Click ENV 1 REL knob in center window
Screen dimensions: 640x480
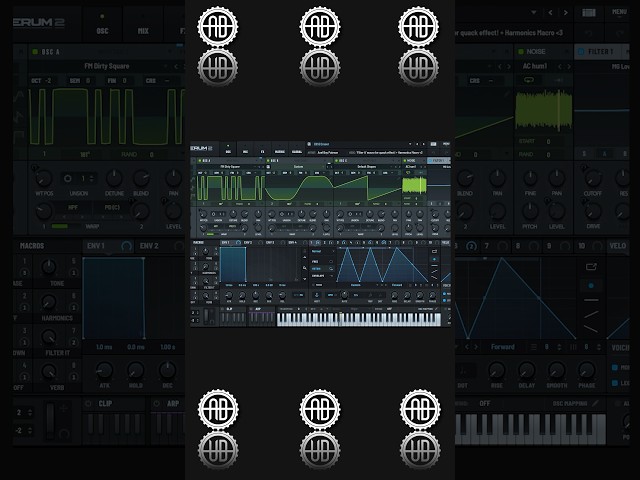click(282, 295)
